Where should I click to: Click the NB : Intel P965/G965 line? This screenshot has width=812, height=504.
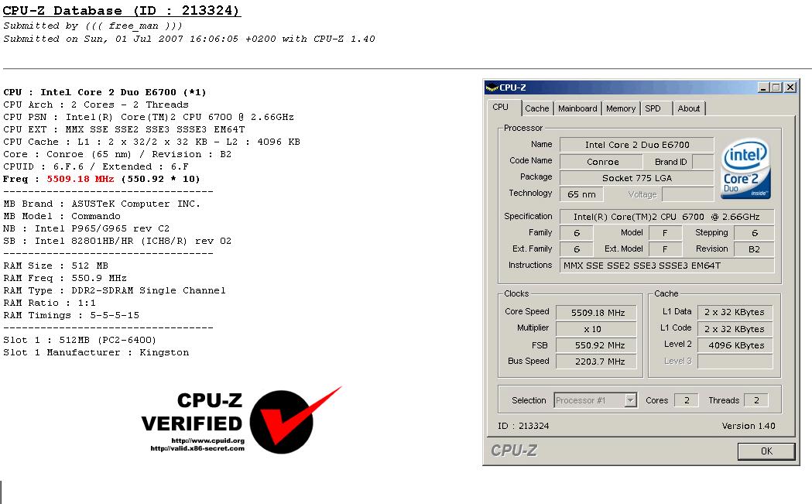86,228
